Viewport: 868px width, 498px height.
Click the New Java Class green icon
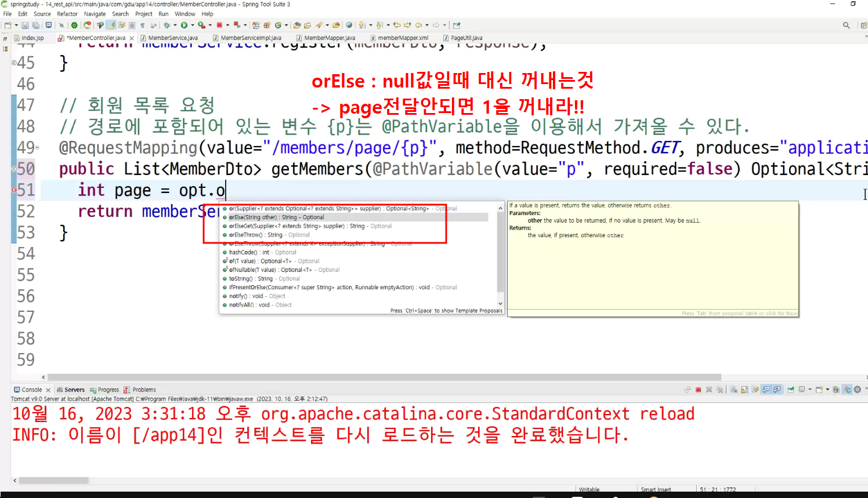click(x=279, y=25)
